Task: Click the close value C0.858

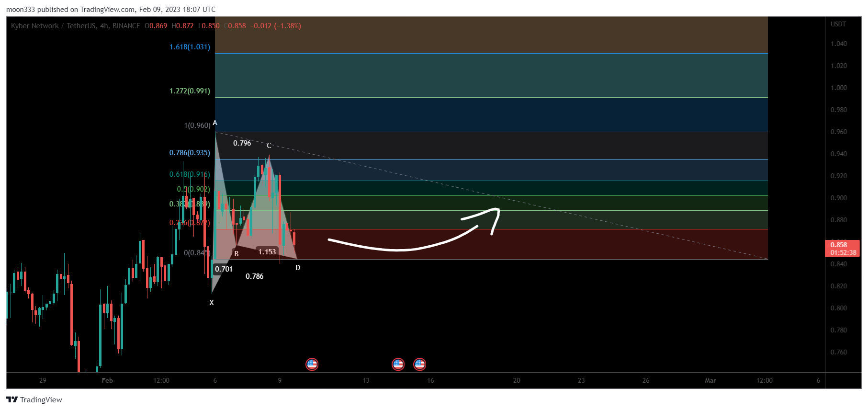Action: [x=235, y=26]
